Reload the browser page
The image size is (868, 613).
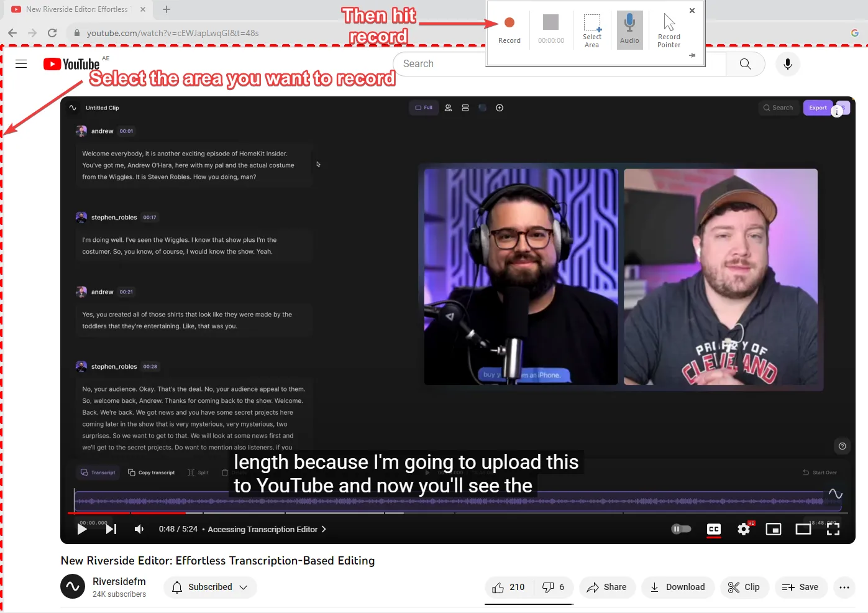(x=52, y=33)
